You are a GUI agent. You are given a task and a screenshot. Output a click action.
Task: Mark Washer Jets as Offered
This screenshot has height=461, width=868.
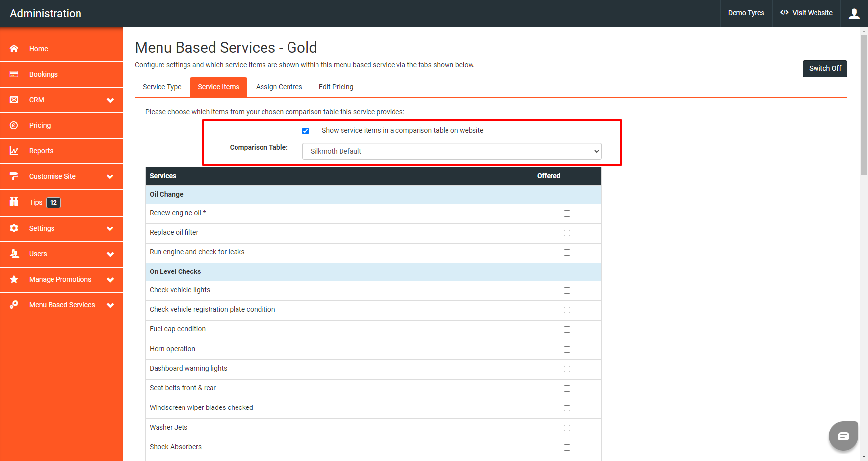567,428
